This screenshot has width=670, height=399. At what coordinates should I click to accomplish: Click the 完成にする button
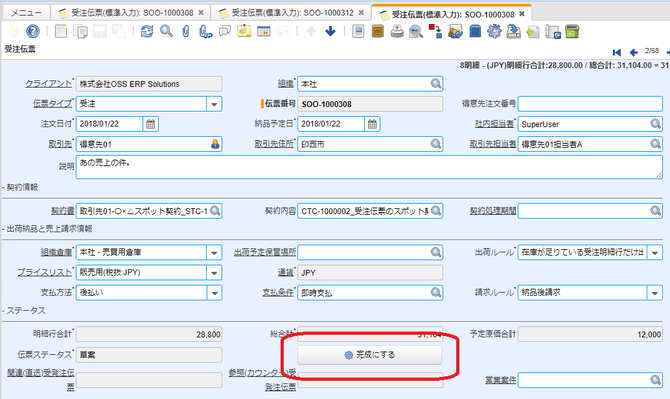pyautogui.click(x=370, y=355)
